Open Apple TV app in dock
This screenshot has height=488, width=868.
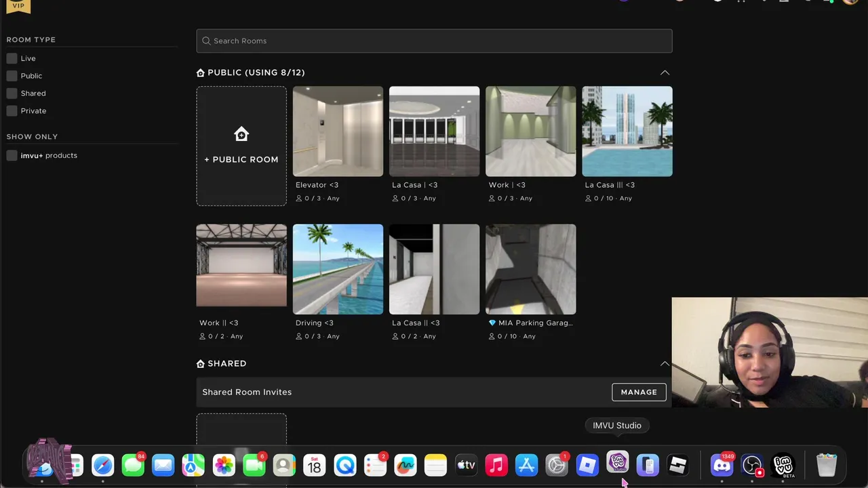[x=466, y=465]
